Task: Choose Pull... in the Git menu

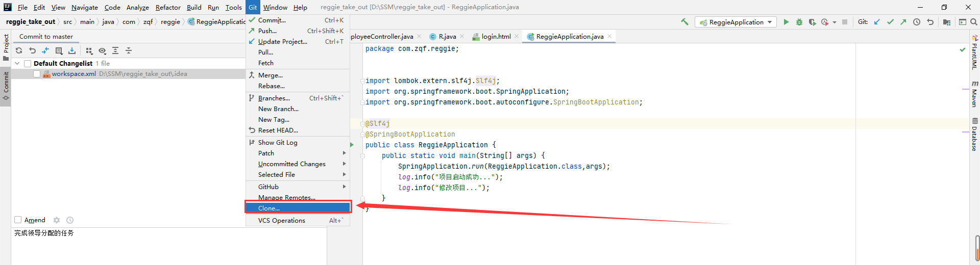Action: click(298, 52)
